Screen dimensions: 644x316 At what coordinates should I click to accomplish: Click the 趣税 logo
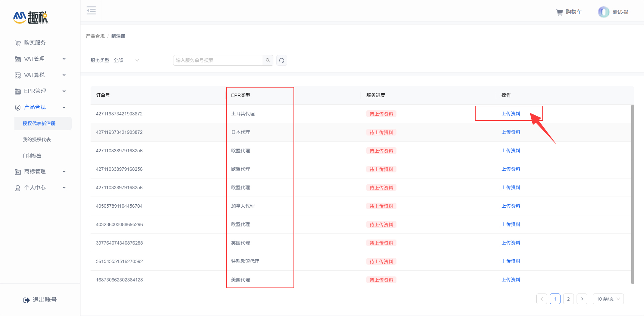31,17
